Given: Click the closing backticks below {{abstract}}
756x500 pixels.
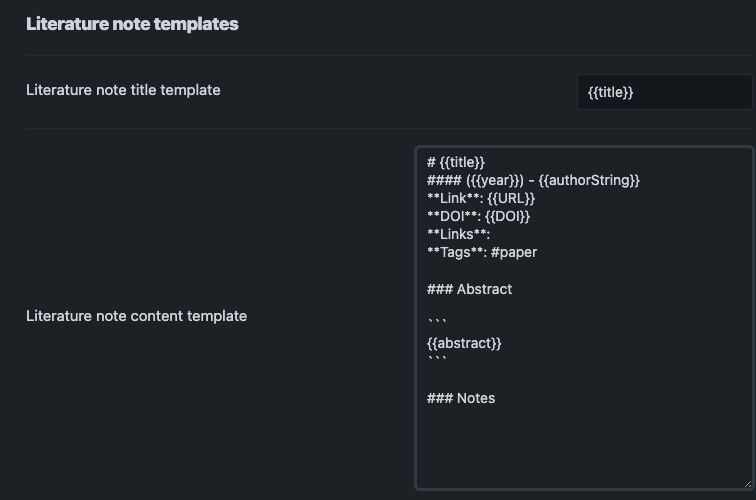Looking at the screenshot, I should pos(436,361).
